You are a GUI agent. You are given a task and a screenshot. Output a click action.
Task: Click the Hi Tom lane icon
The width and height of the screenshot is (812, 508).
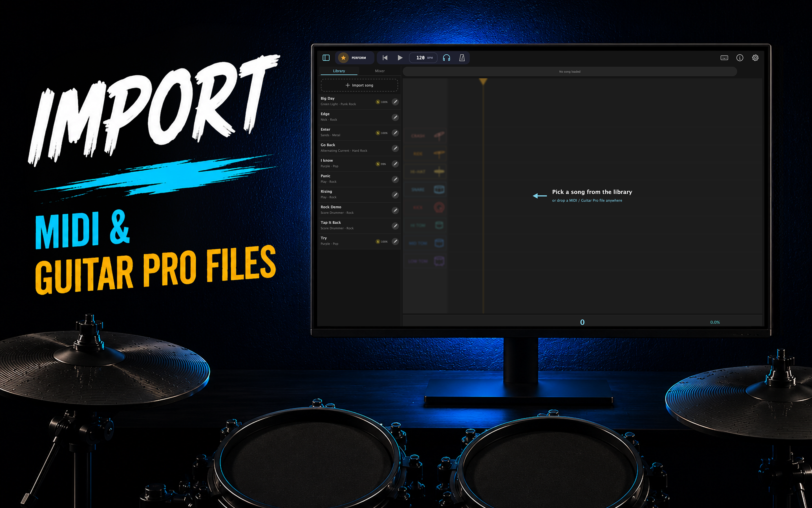(439, 225)
